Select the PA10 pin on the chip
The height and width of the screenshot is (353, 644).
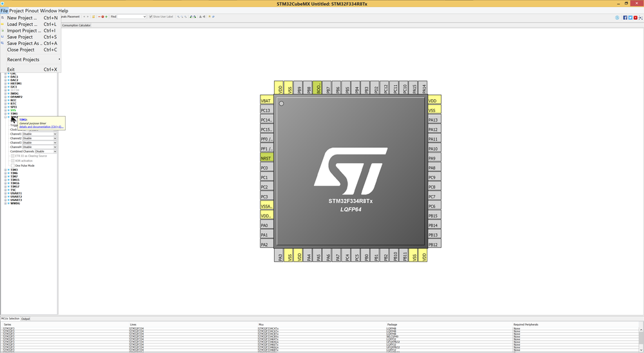click(x=434, y=148)
